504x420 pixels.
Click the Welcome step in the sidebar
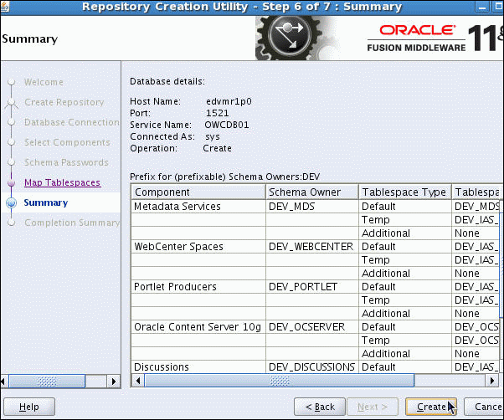(x=44, y=82)
